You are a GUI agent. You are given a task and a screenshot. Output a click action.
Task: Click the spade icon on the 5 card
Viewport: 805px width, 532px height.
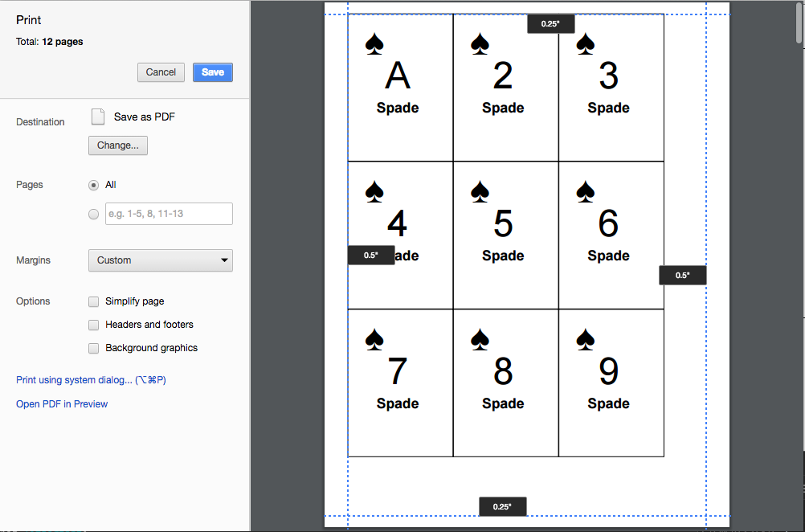(x=480, y=191)
